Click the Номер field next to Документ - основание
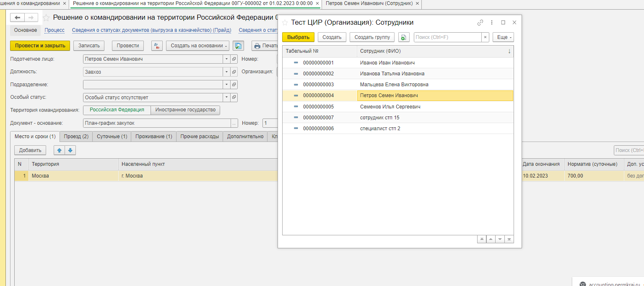644x286 pixels. (x=270, y=123)
